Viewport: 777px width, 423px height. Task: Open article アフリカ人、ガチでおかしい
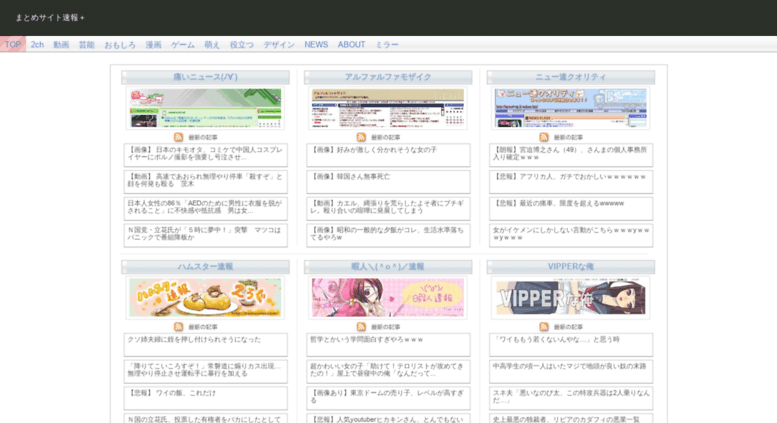(571, 182)
